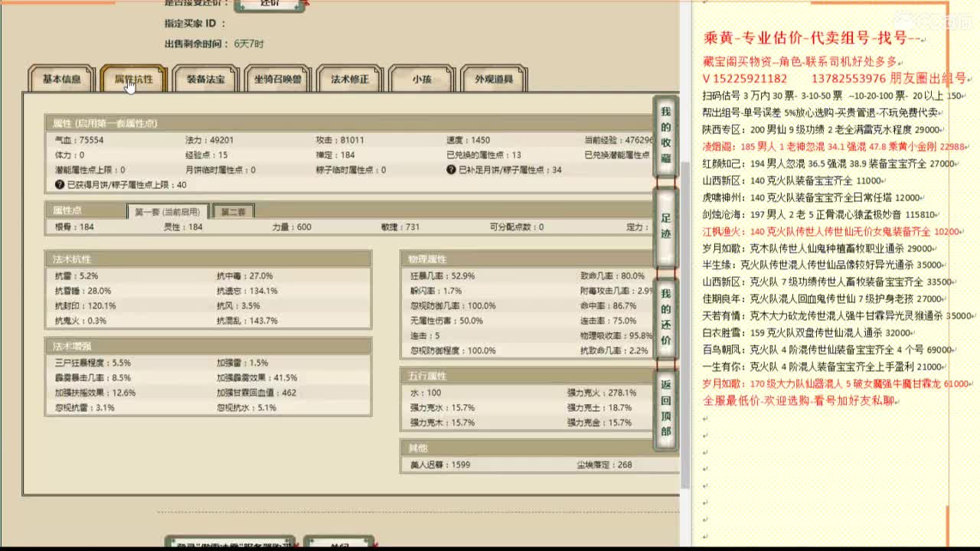Screen dimensions: 980x551
Task: Click 强力克土：18.7% entry
Action: tap(599, 408)
